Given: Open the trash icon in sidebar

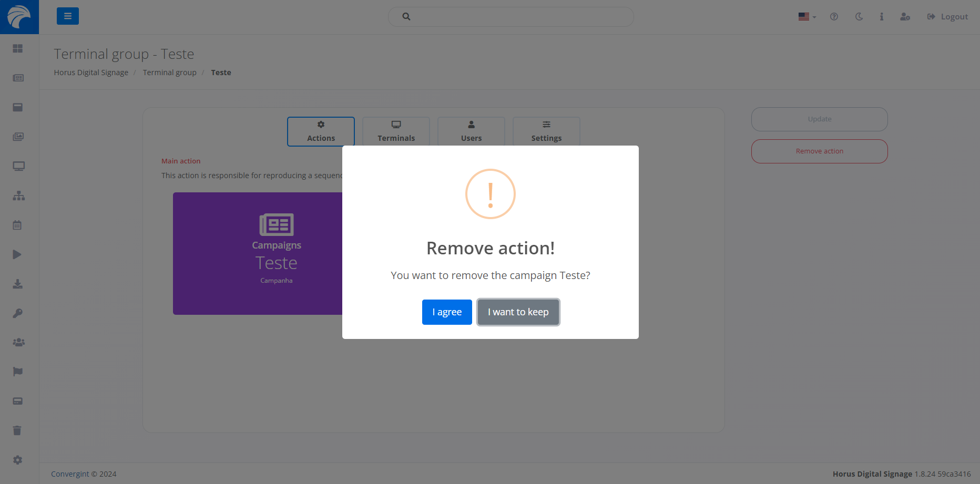Looking at the screenshot, I should [17, 430].
